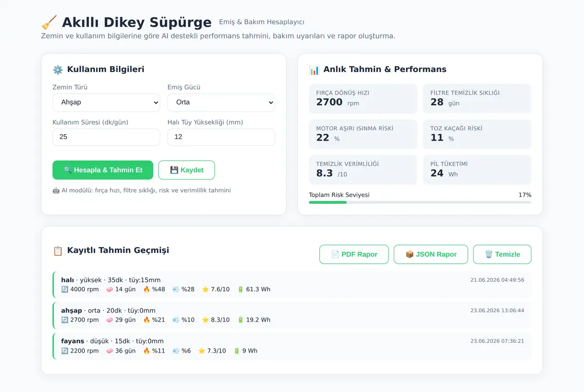Open the Zemin Türü dropdown showing Ahşap

[x=106, y=103]
